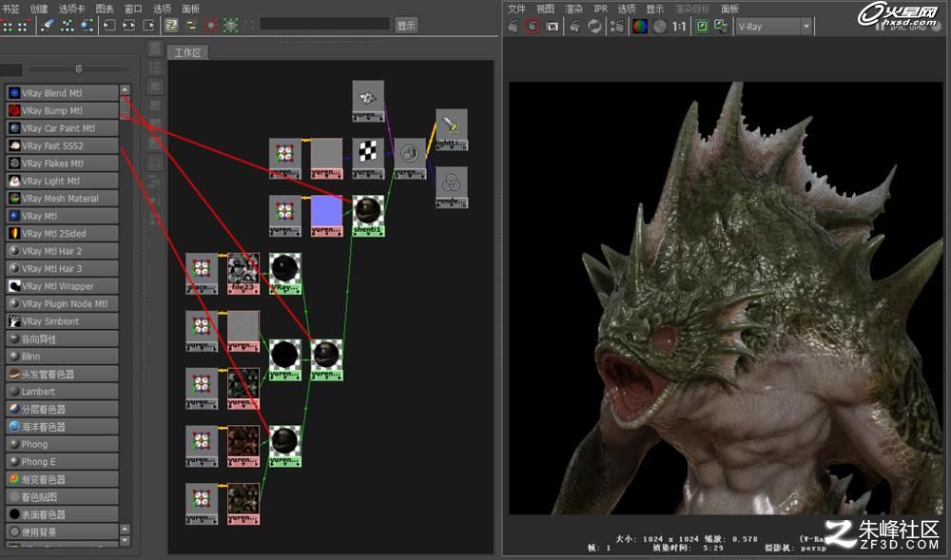Select the checker texture node

click(x=368, y=158)
